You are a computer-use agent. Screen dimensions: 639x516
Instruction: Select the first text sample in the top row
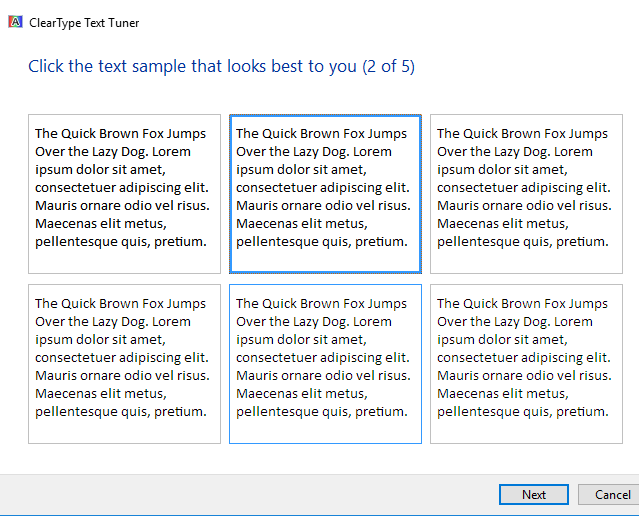(x=124, y=194)
